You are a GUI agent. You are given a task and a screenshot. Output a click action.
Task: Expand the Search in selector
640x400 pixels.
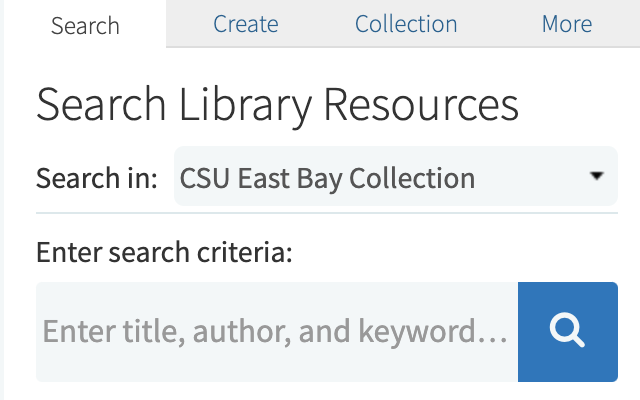[395, 177]
